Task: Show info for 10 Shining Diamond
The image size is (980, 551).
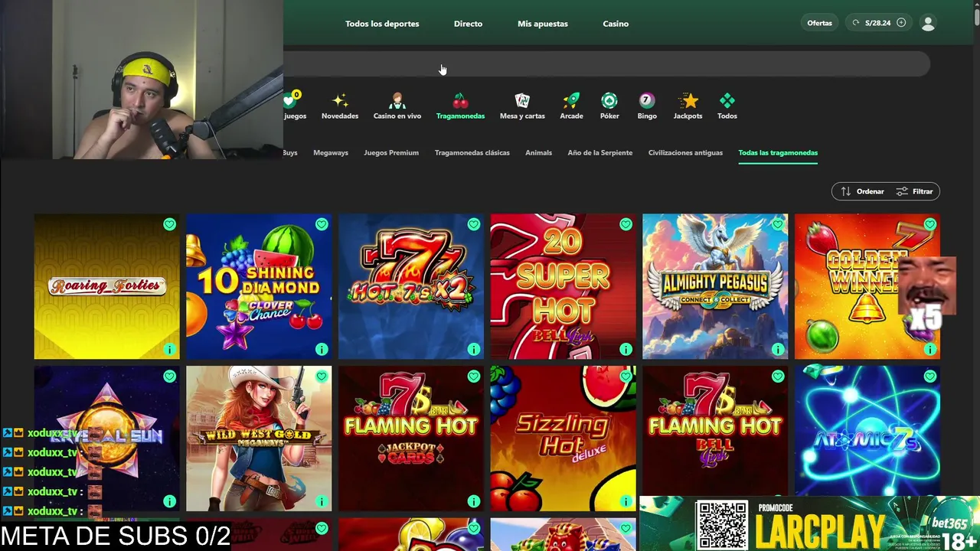Action: point(322,349)
